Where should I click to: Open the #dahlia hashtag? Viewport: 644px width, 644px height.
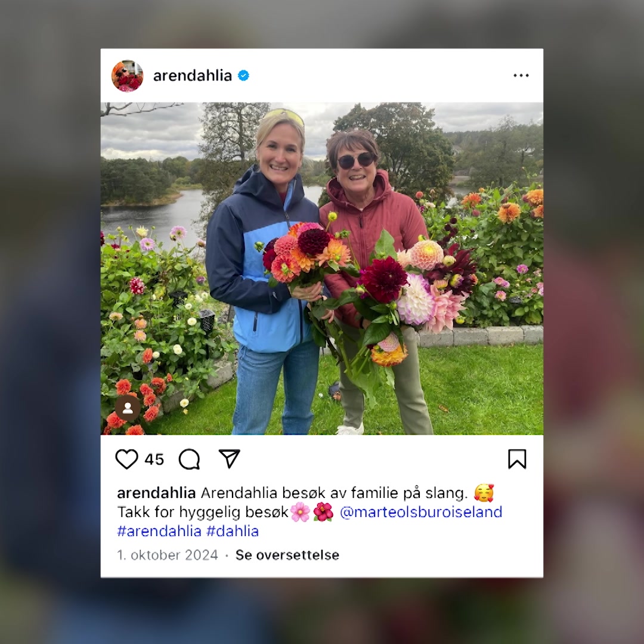coord(233,531)
